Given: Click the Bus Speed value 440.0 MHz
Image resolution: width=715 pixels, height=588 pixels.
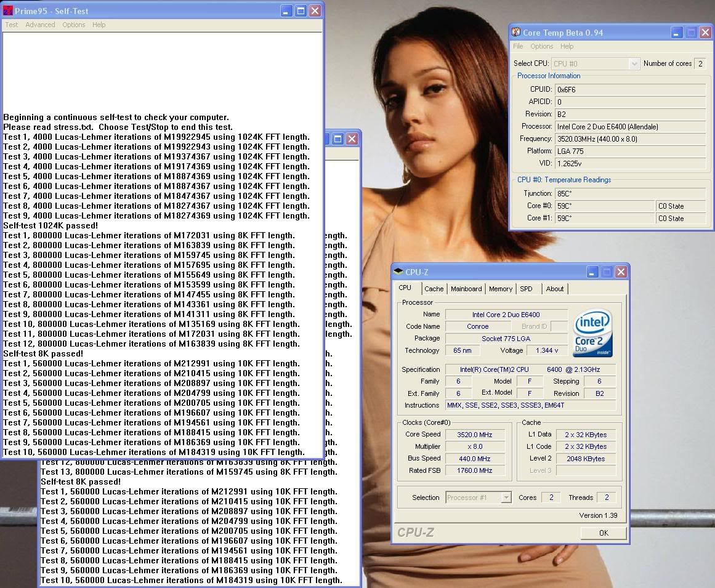Looking at the screenshot, I should [475, 459].
